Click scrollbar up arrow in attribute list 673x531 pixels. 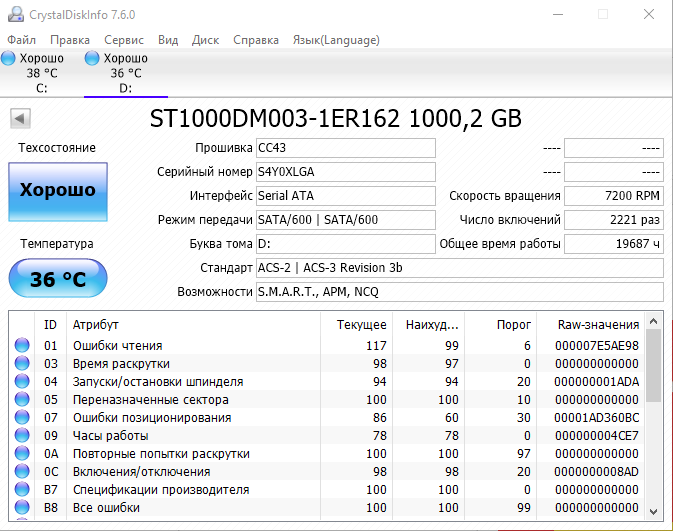(x=654, y=322)
